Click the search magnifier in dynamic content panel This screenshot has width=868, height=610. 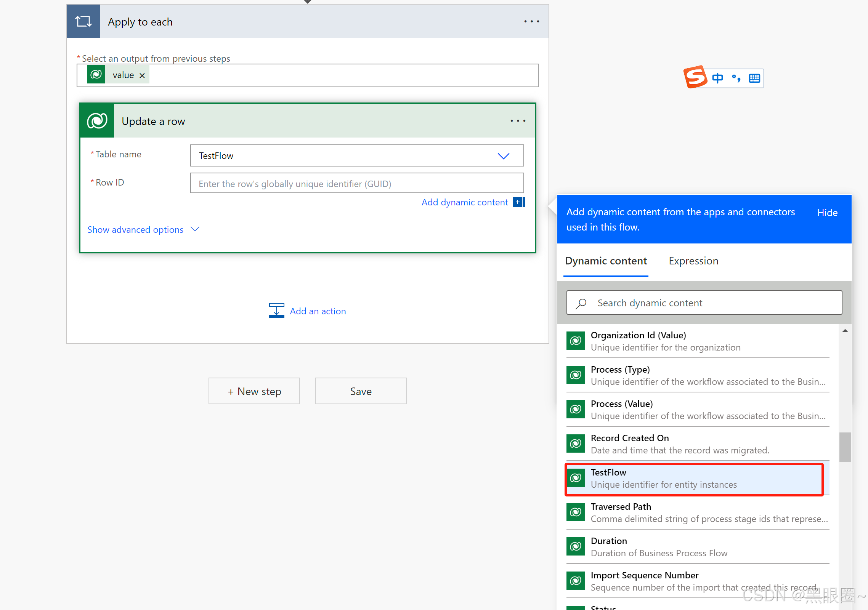(581, 303)
